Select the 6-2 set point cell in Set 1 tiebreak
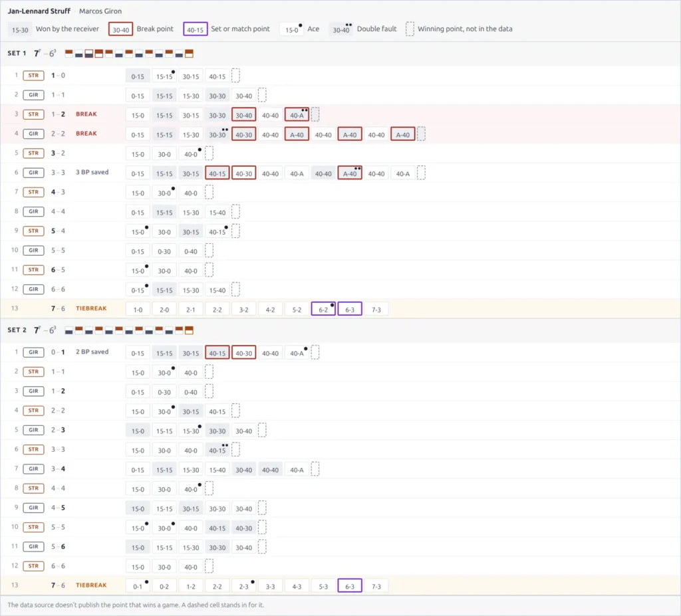Image resolution: width=681 pixels, height=616 pixels. 323,309
